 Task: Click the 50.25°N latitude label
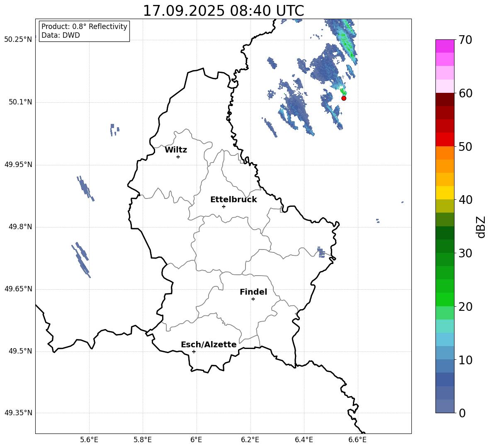(x=18, y=40)
